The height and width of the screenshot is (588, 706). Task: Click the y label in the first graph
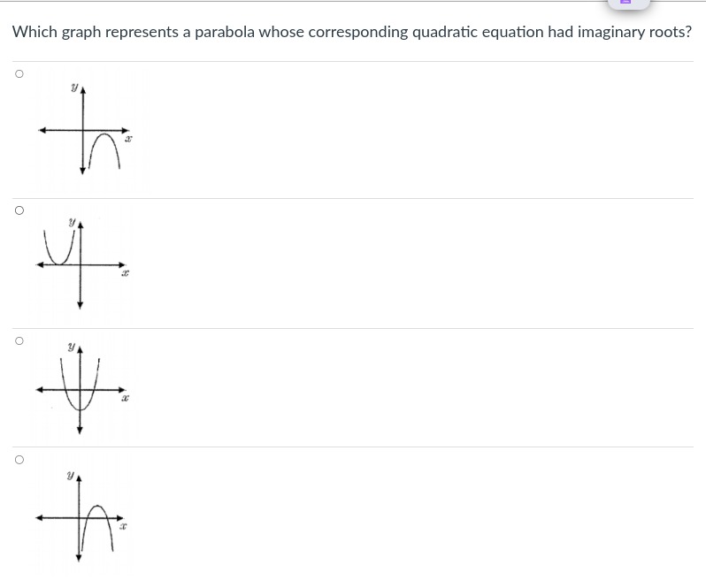click(74, 88)
